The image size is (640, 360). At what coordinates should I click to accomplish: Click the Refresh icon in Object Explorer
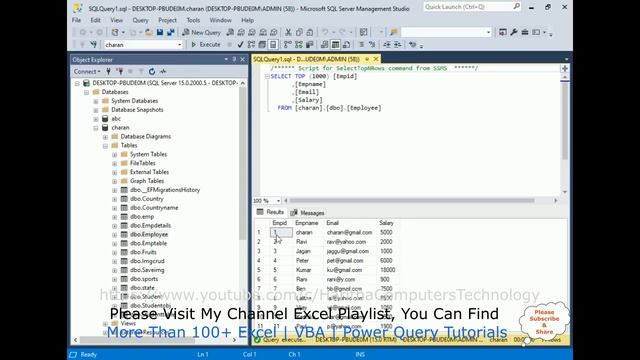tap(152, 71)
